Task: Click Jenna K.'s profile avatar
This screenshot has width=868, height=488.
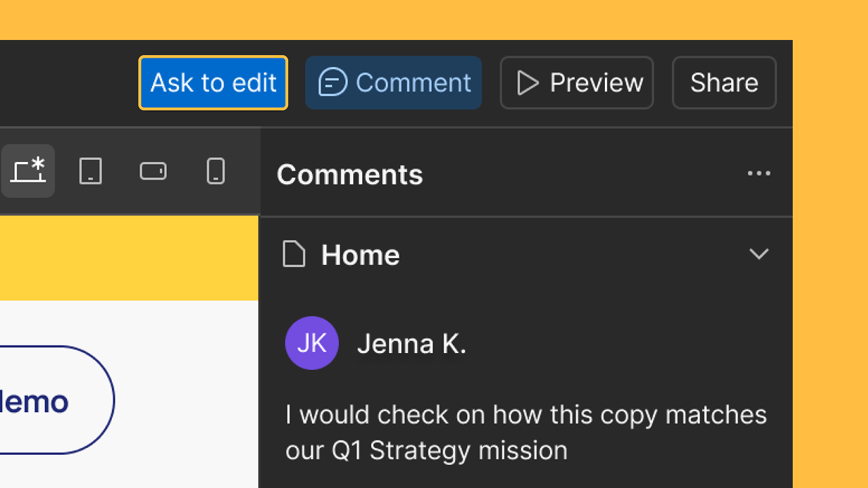Action: pos(312,343)
